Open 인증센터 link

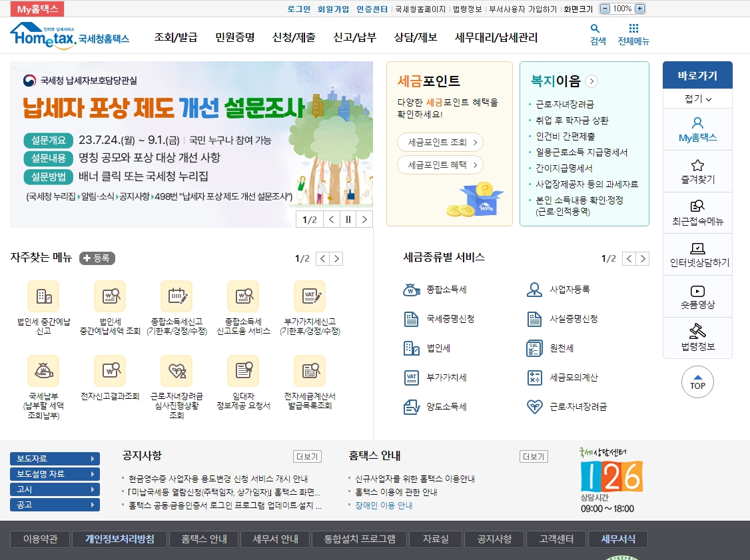click(372, 9)
